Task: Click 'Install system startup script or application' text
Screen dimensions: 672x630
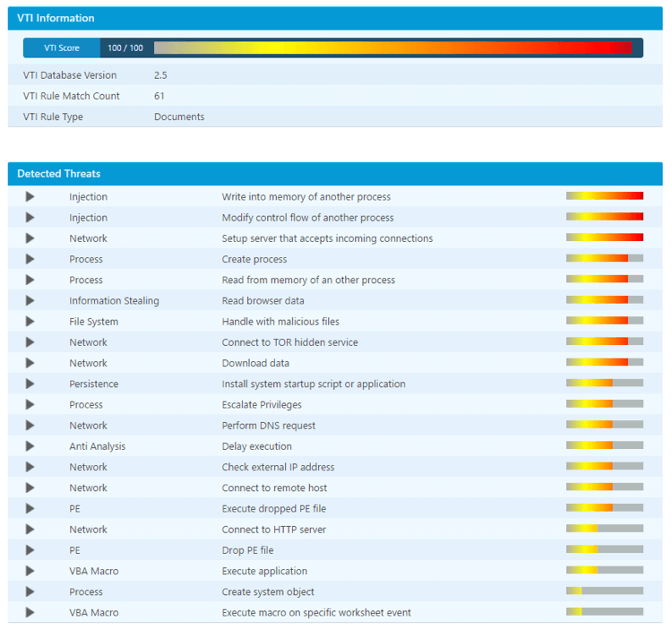Action: click(314, 384)
